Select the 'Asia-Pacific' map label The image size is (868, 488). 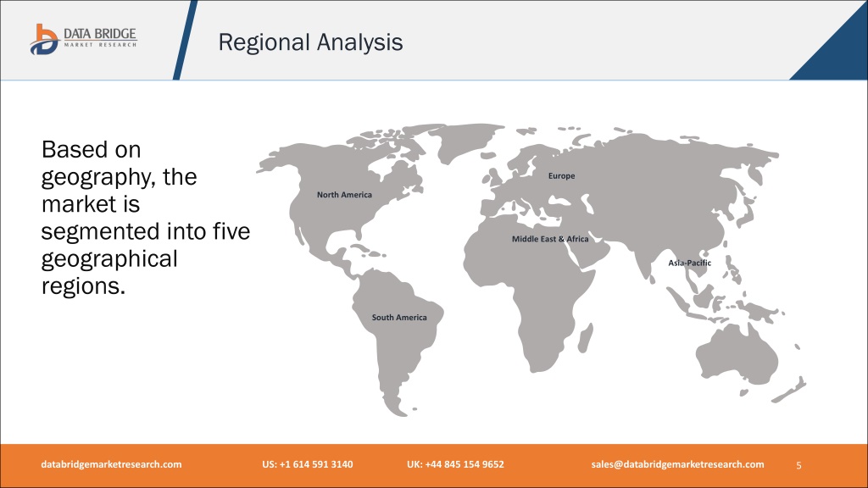689,263
